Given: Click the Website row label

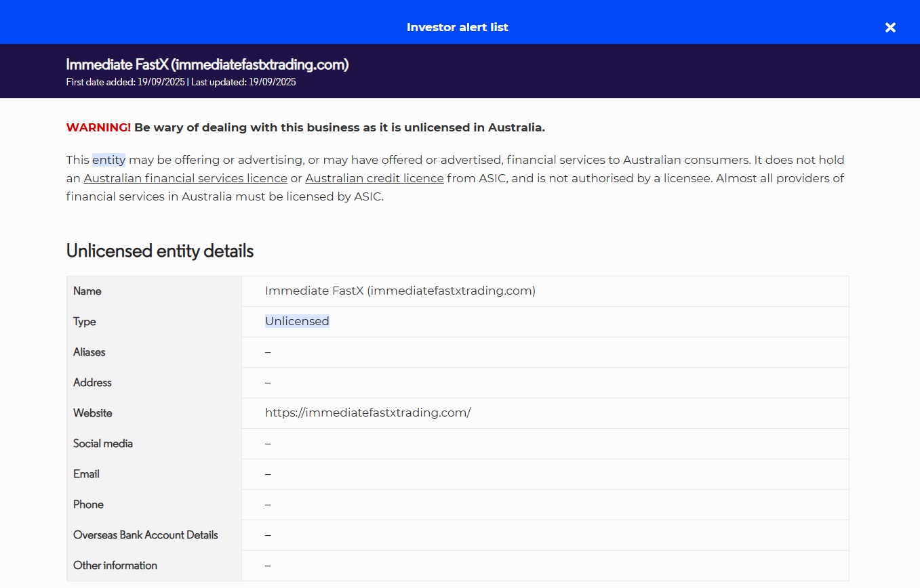Looking at the screenshot, I should pos(92,413).
